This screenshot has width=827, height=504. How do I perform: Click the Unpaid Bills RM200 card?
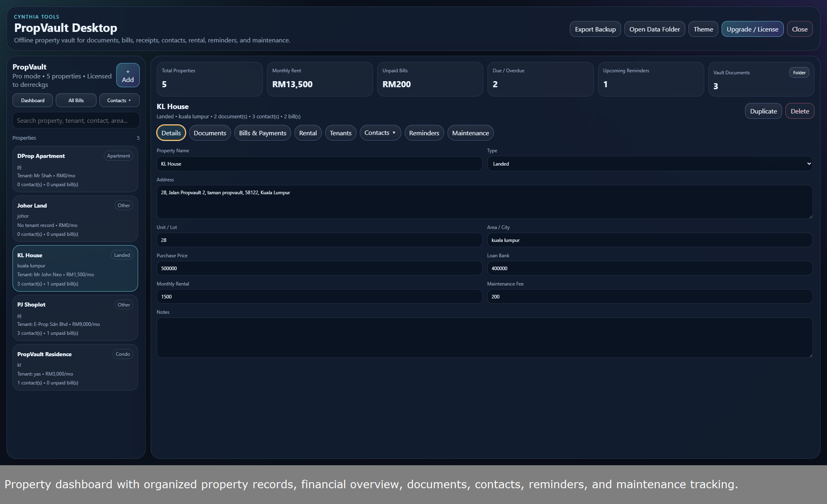pyautogui.click(x=430, y=79)
